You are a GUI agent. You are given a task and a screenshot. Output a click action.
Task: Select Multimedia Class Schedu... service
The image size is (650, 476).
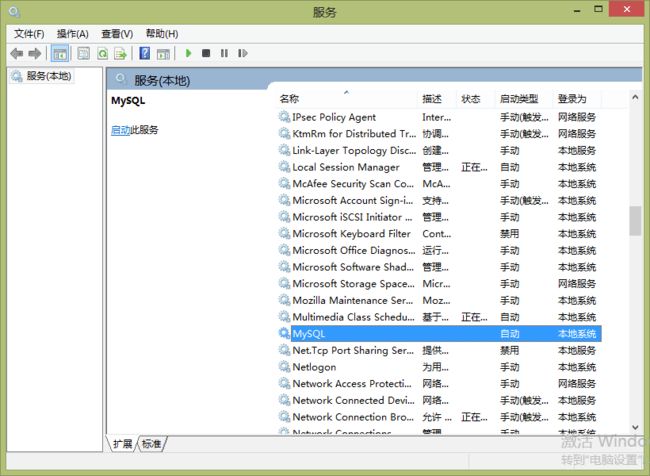coord(439,317)
